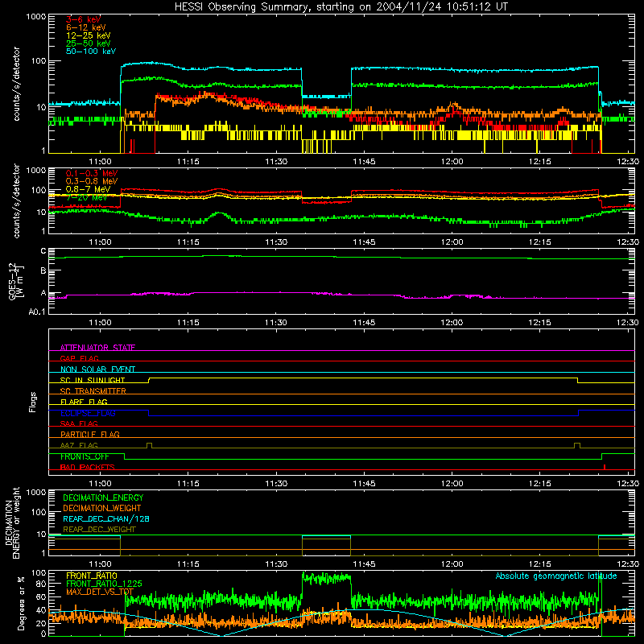Select the NON_SOLAR_EVENT flag label
The width and height of the screenshot is (644, 644).
click(x=97, y=369)
